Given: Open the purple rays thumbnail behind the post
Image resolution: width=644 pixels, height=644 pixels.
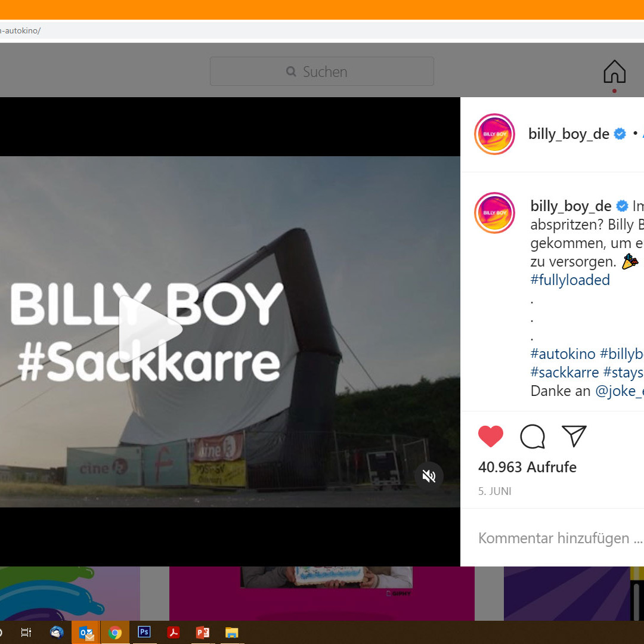Looking at the screenshot, I should coord(574,593).
